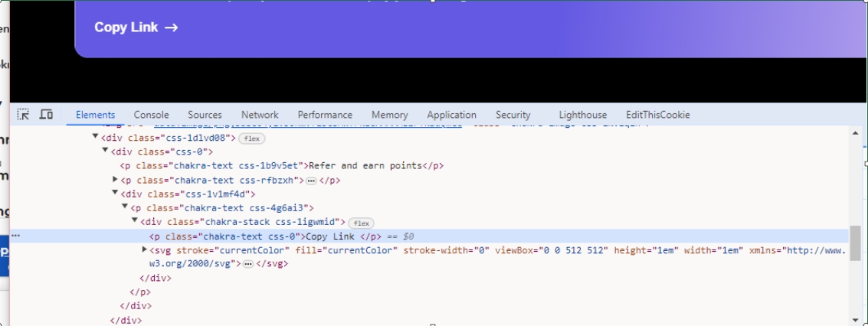Open the three-dot gutter menu on the selected row

click(15, 236)
